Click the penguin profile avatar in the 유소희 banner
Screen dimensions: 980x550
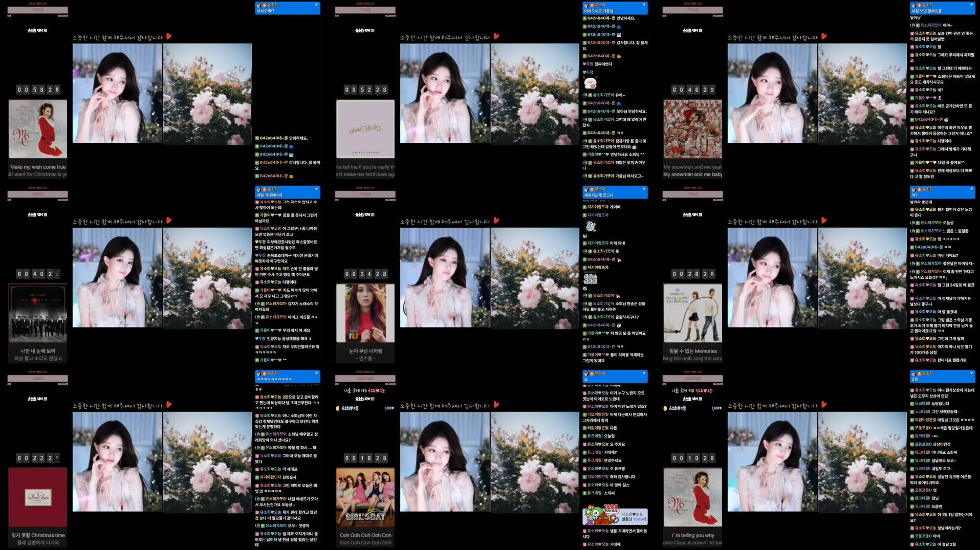click(x=260, y=5)
